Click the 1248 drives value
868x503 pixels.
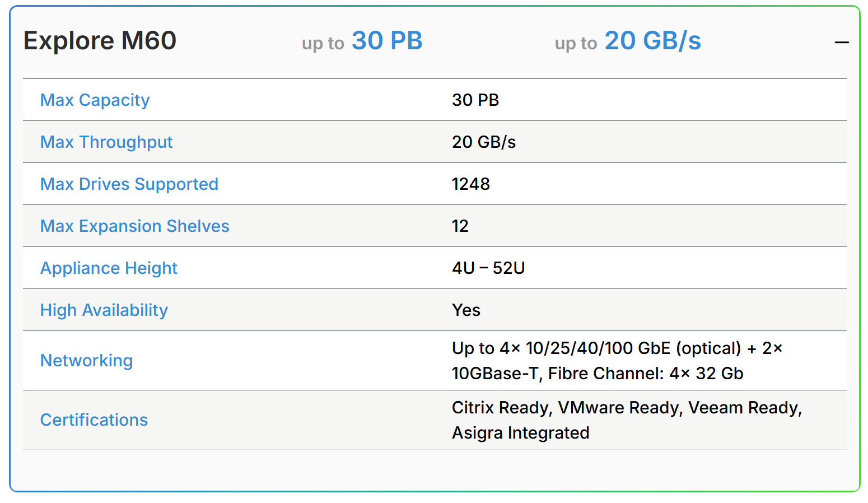(470, 184)
